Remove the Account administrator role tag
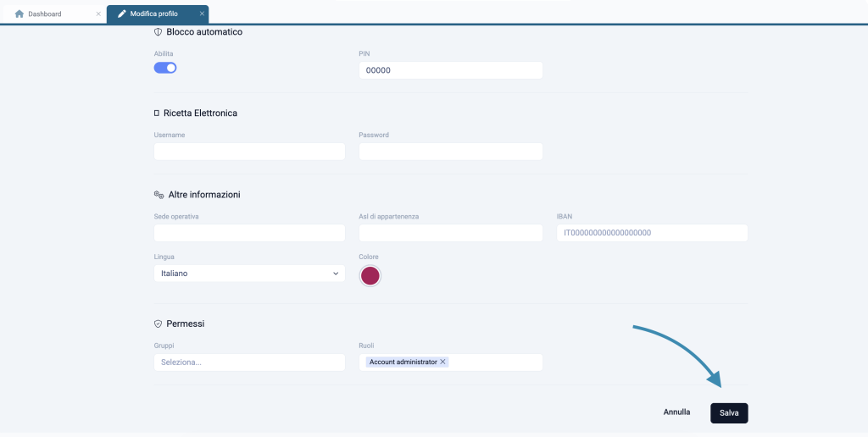The width and height of the screenshot is (868, 437). tap(443, 362)
